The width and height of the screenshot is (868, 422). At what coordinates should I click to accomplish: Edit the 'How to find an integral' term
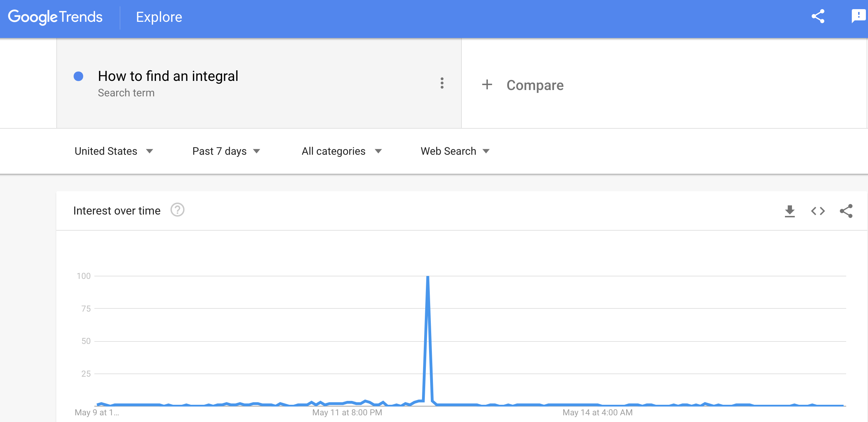[x=168, y=76]
